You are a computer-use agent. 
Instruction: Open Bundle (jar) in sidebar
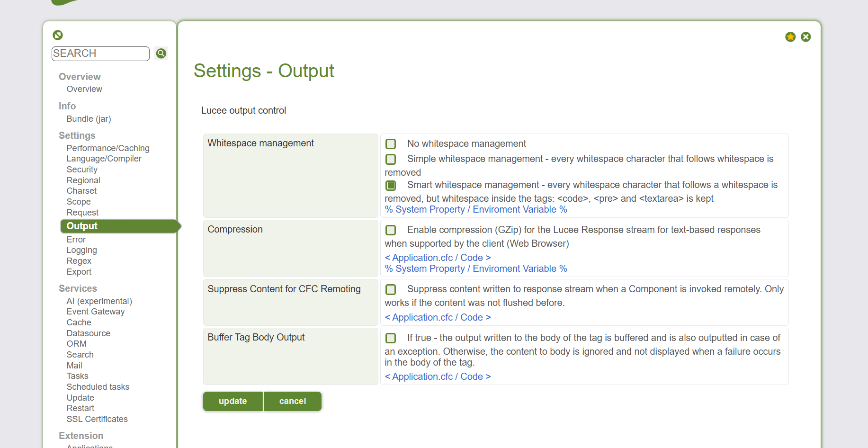[x=89, y=119]
